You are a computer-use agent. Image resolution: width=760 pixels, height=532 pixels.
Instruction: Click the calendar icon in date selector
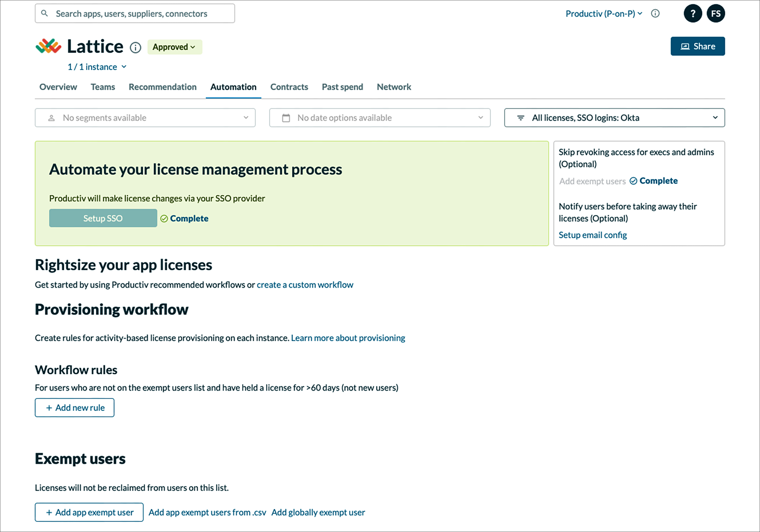(x=286, y=118)
